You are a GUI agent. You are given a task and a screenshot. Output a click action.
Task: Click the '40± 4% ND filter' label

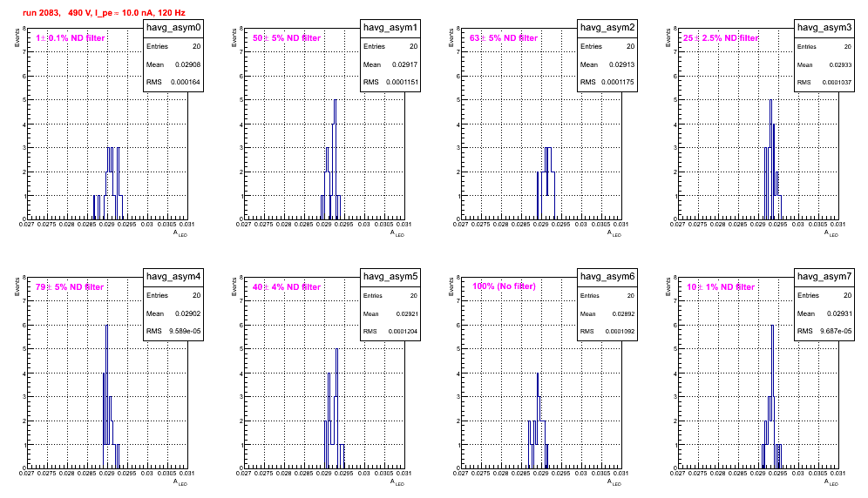(287, 287)
